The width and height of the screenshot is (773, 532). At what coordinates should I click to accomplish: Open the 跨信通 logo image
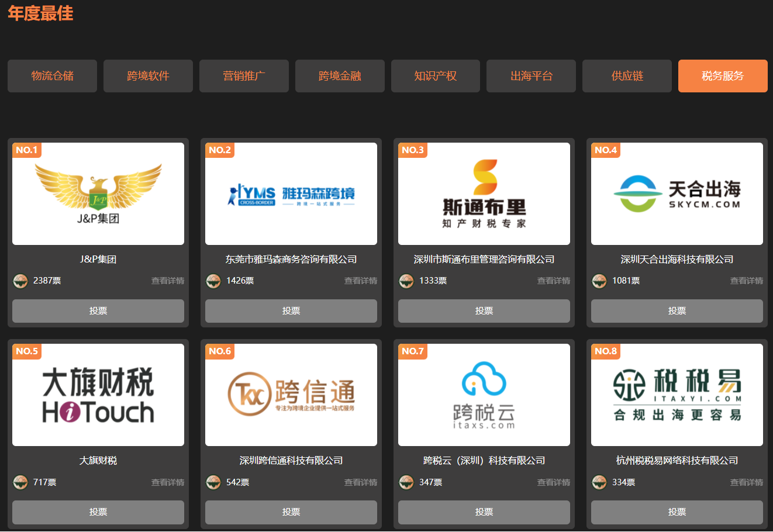pyautogui.click(x=291, y=395)
